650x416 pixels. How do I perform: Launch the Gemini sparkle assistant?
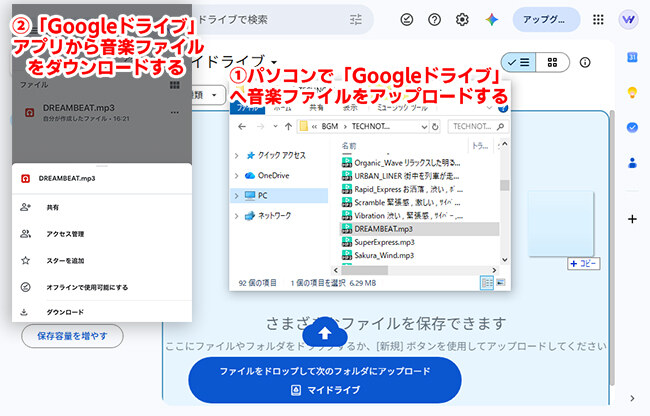pos(492,19)
